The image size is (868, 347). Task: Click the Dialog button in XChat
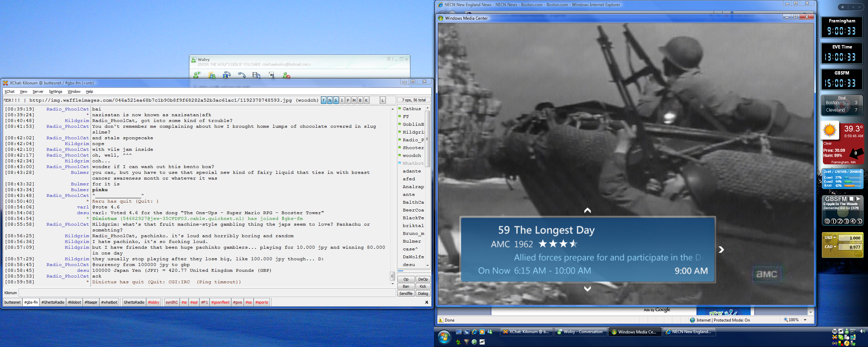(x=423, y=293)
